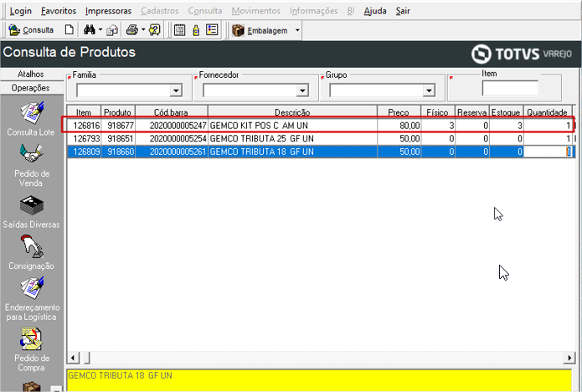
Task: Click the horizontal scrollbar thumb
Action: [x=87, y=358]
